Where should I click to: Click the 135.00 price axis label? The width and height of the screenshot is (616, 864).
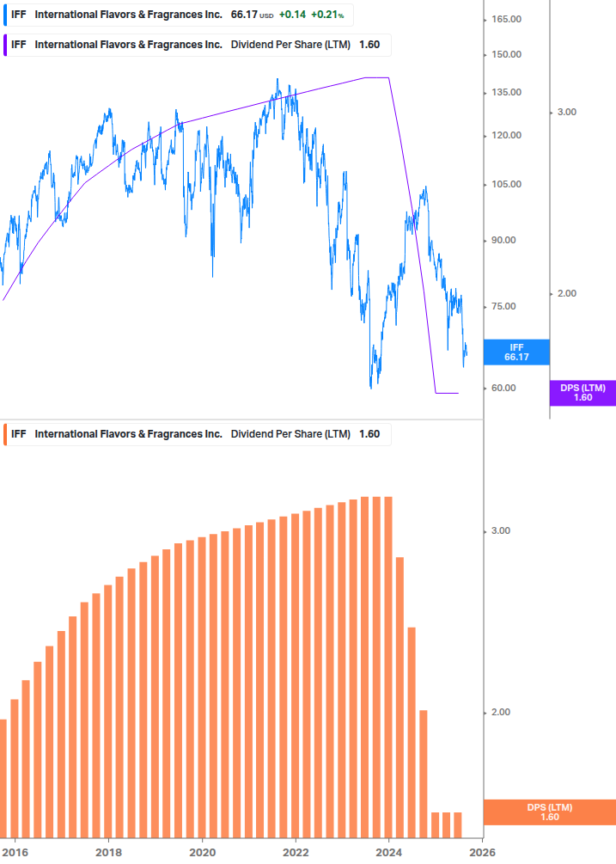(x=506, y=93)
